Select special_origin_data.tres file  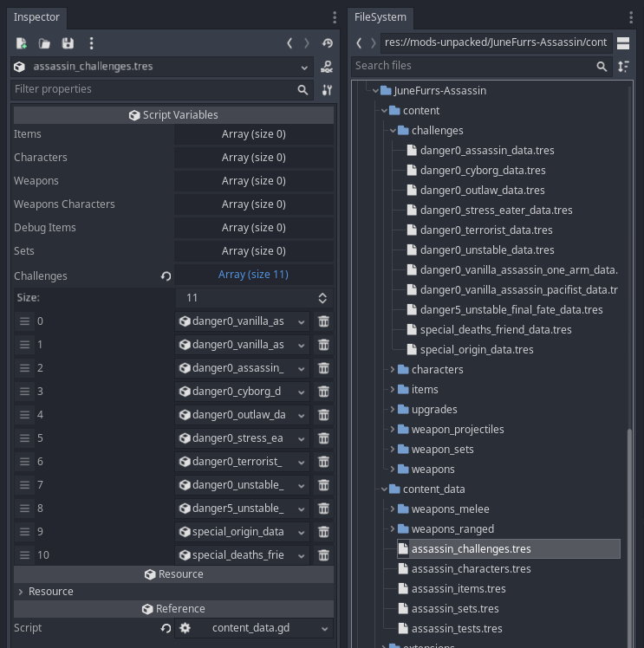(x=477, y=350)
